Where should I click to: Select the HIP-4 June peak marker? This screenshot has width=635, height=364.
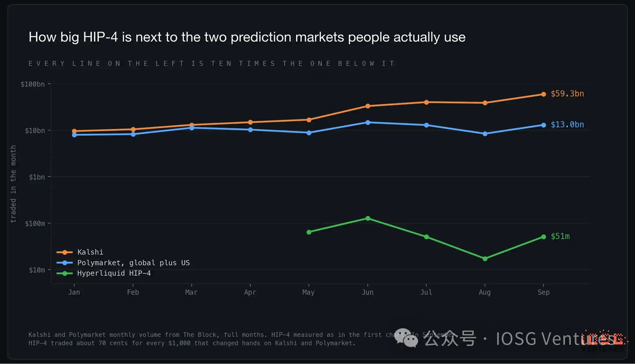click(367, 218)
